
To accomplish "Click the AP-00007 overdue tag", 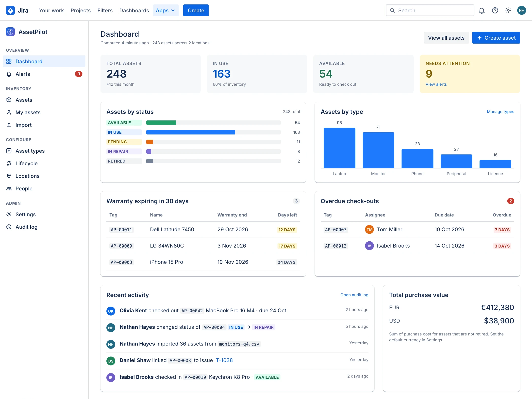I will point(336,230).
